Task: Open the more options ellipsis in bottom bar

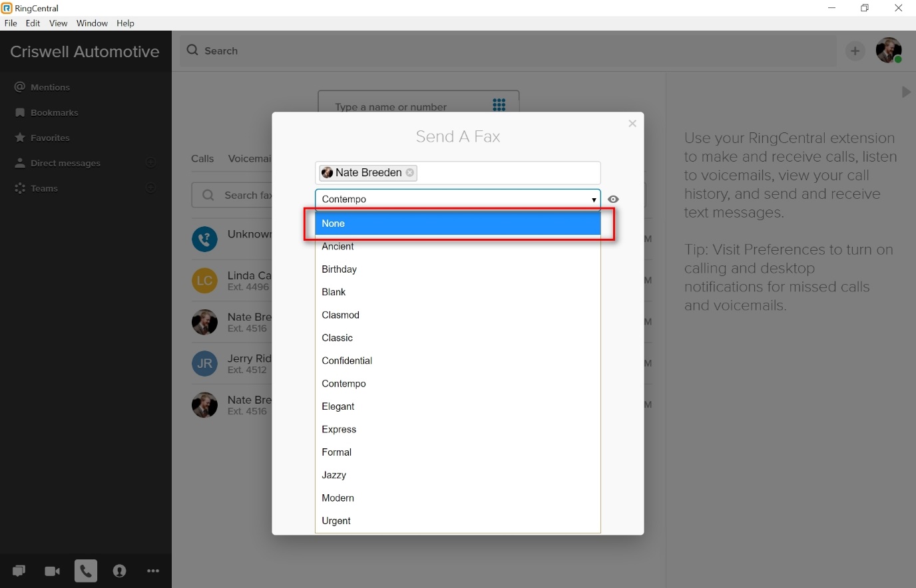Action: pos(153,571)
